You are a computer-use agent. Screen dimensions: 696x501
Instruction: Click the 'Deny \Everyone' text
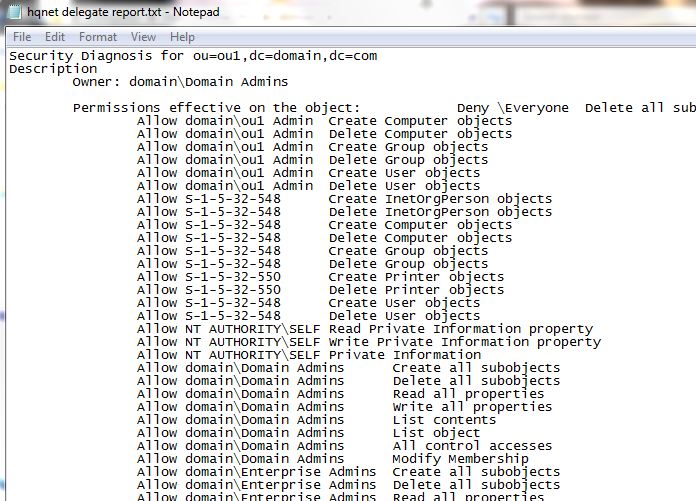pos(513,108)
